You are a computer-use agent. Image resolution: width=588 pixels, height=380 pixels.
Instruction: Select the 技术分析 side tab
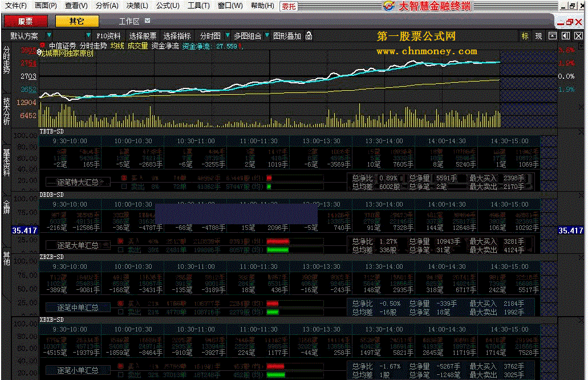[x=6, y=111]
